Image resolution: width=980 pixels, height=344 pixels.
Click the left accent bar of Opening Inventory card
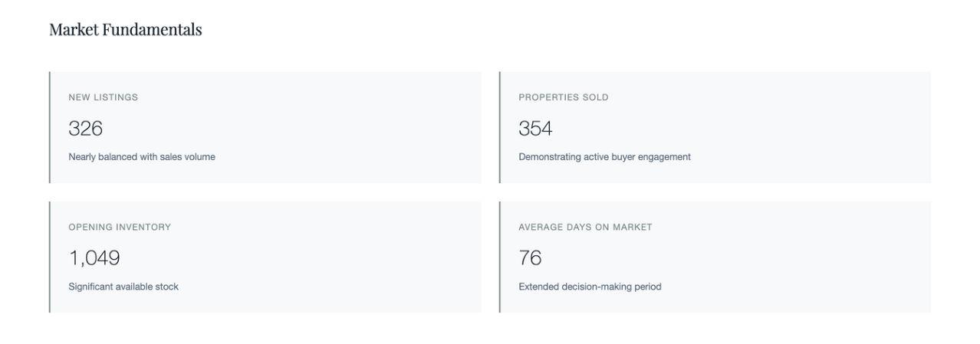point(50,257)
